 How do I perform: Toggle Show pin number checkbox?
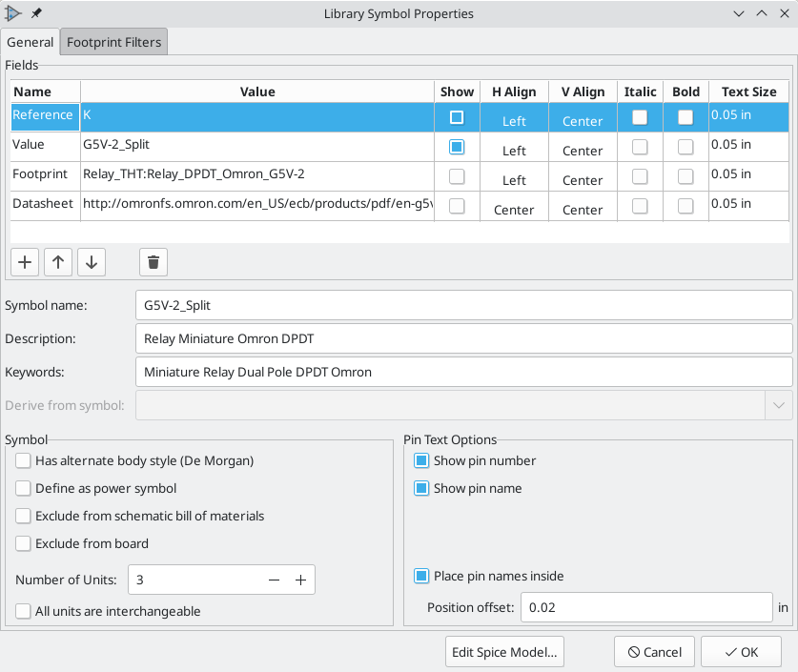[421, 460]
